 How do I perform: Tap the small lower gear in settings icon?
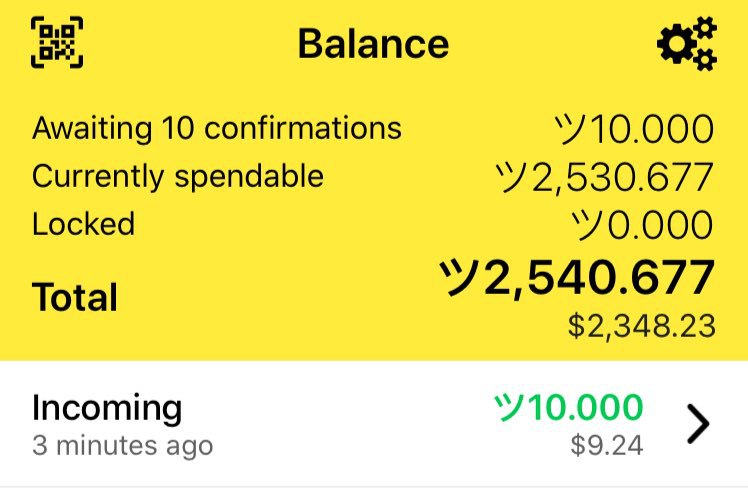click(705, 59)
